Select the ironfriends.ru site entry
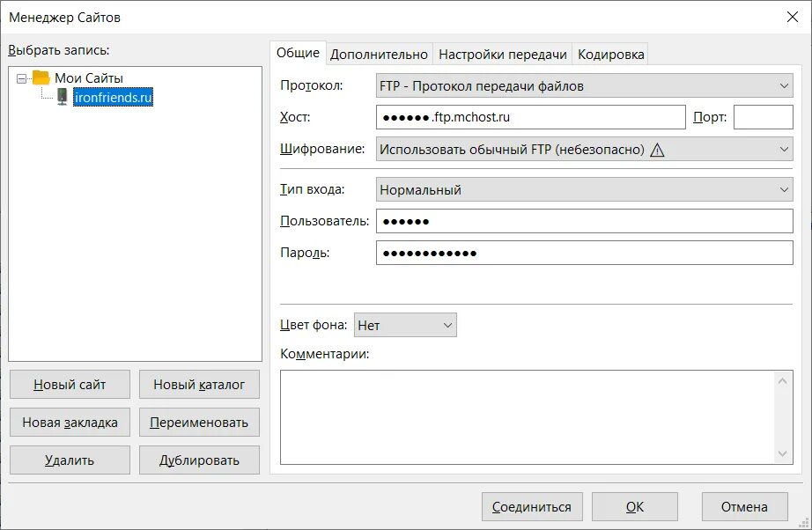Screen dimensions: 812x530 [113, 98]
